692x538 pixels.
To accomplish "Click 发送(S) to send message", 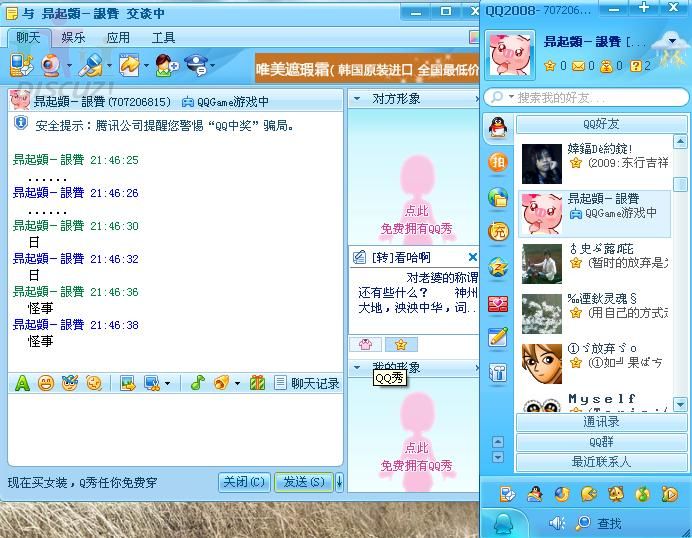I will pyautogui.click(x=304, y=482).
